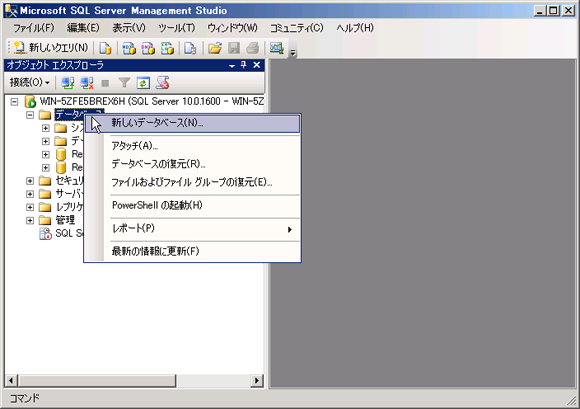The height and width of the screenshot is (409, 580).
Task: Select the 管理 tree item text
Action: 65,220
